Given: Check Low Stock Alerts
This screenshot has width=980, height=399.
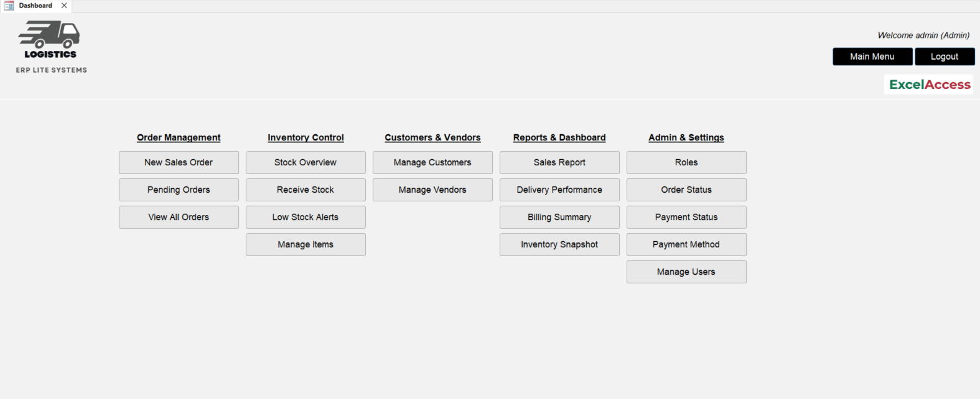Looking at the screenshot, I should (306, 217).
